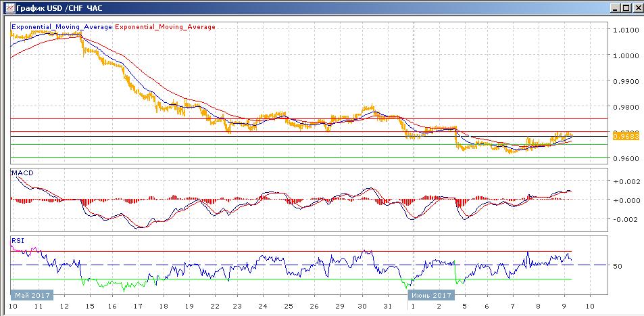This screenshot has width=644, height=316.
Task: Click the -0.002 MACD scale label
Action: [x=626, y=219]
